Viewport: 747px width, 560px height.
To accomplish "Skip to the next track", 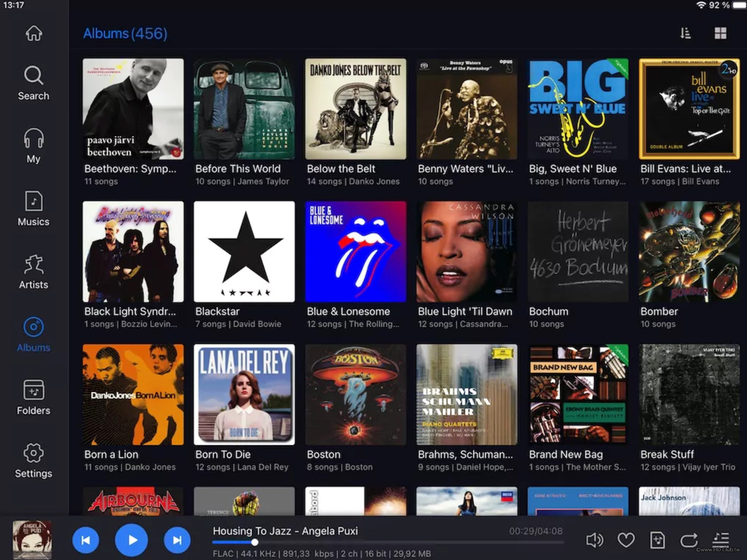I will tap(177, 540).
